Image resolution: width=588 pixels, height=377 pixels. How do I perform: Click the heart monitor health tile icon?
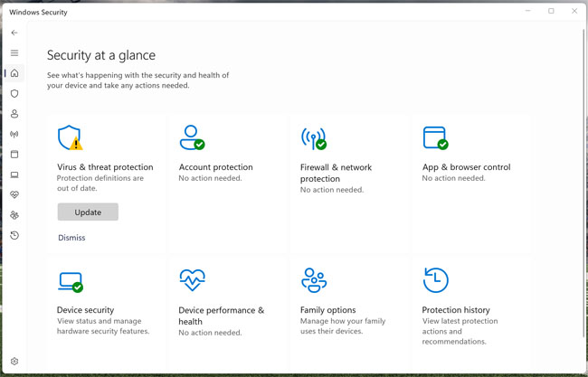point(193,280)
